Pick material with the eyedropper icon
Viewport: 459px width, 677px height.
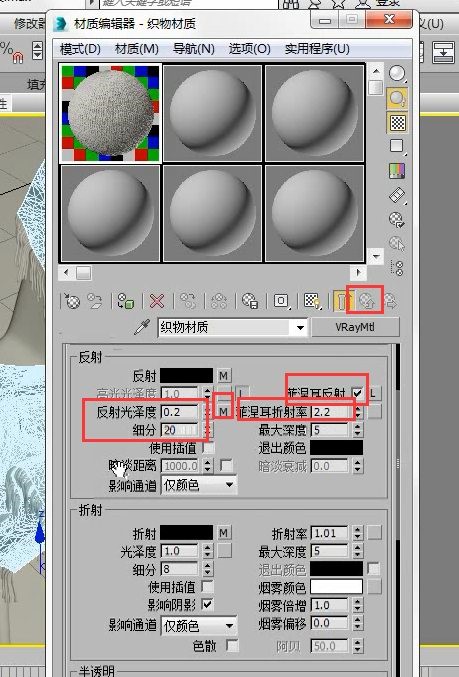pyautogui.click(x=142, y=327)
